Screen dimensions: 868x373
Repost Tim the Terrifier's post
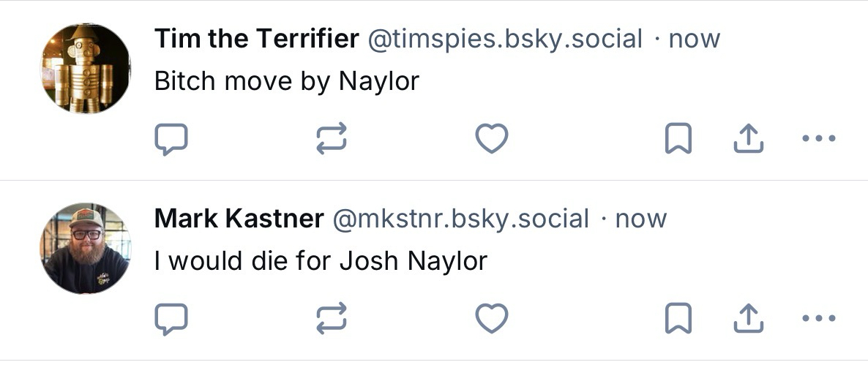[331, 138]
